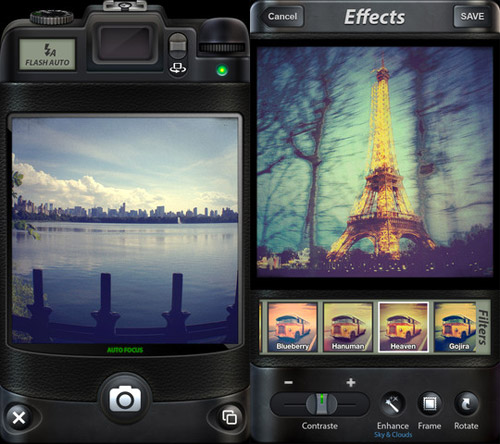Open the Filters side tab
Image resolution: width=500 pixels, height=444 pixels.
coord(483,327)
